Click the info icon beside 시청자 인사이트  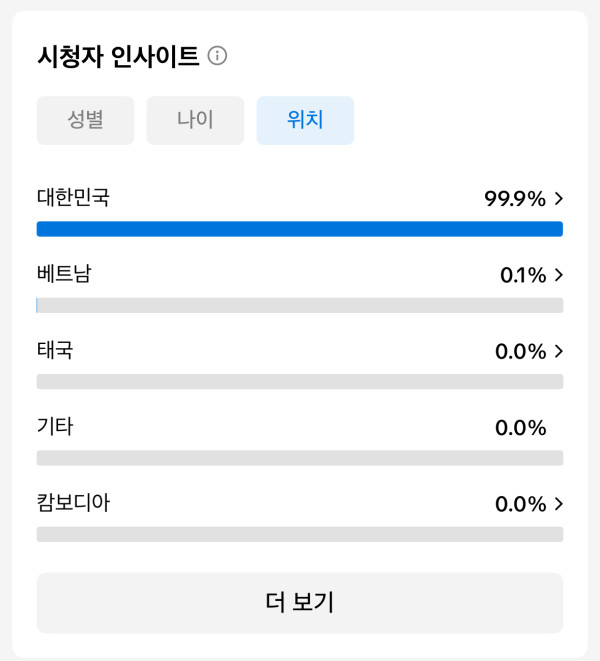[217, 56]
